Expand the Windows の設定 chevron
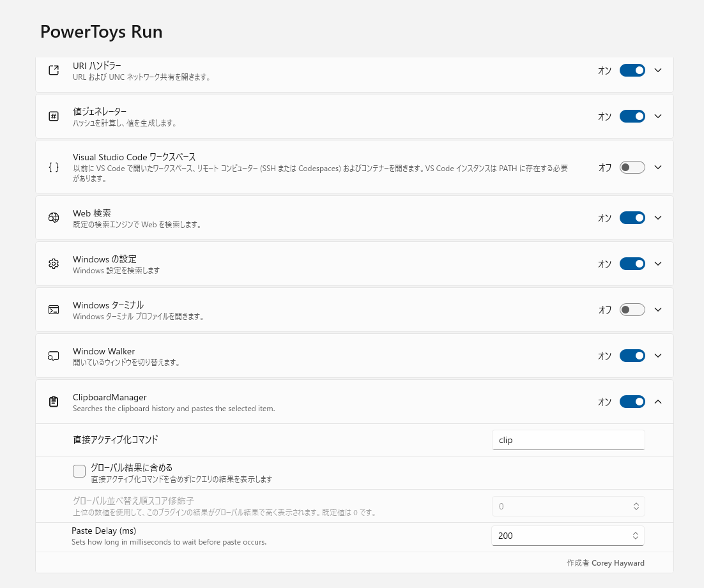 pos(658,264)
